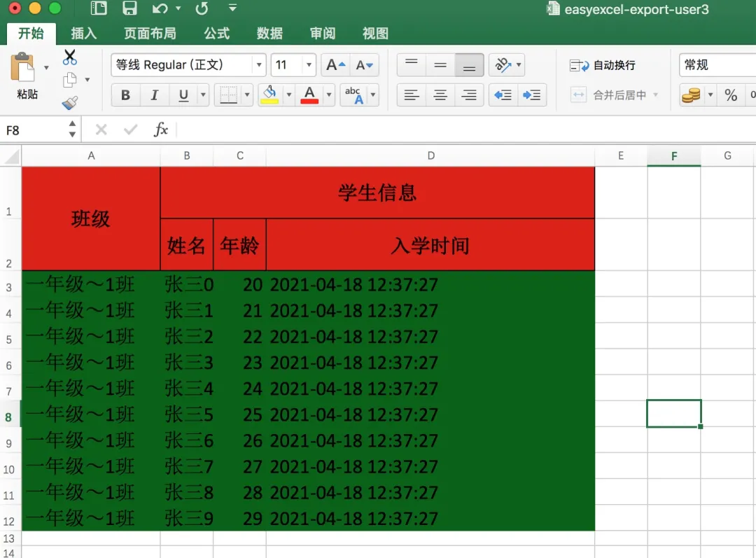Open the font name dropdown showing 等线 Regular
This screenshot has width=756, height=558.
point(258,64)
